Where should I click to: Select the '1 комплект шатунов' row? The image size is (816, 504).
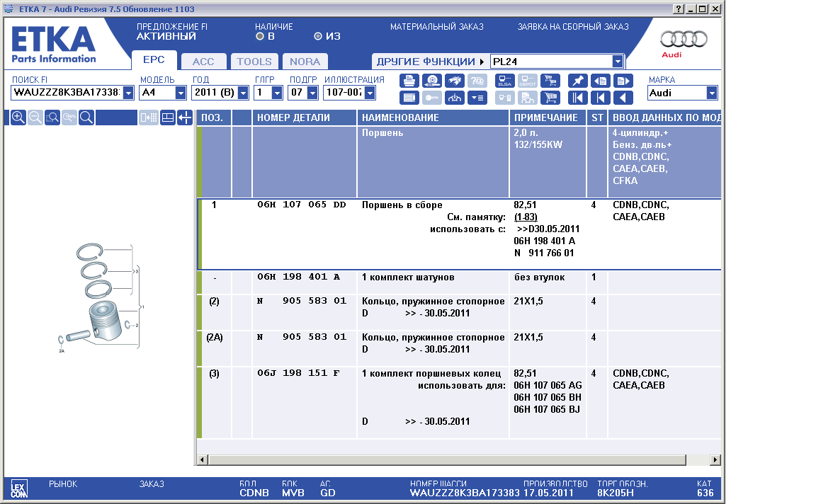pos(459,282)
